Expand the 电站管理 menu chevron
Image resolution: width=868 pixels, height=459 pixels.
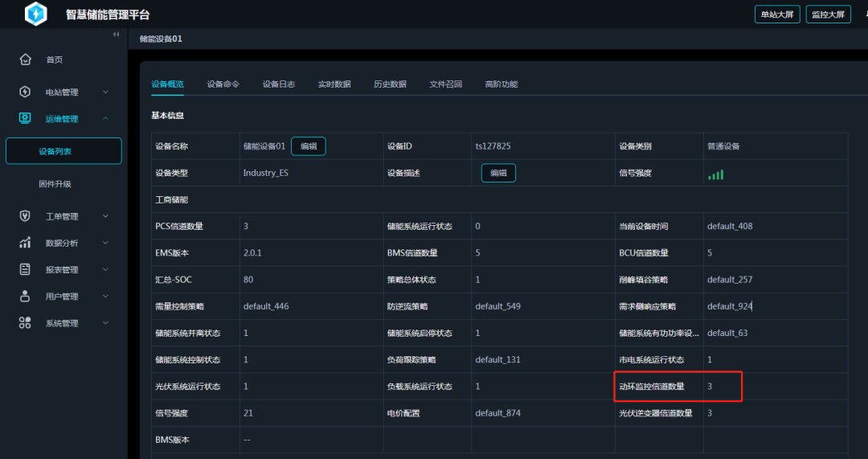coord(105,92)
